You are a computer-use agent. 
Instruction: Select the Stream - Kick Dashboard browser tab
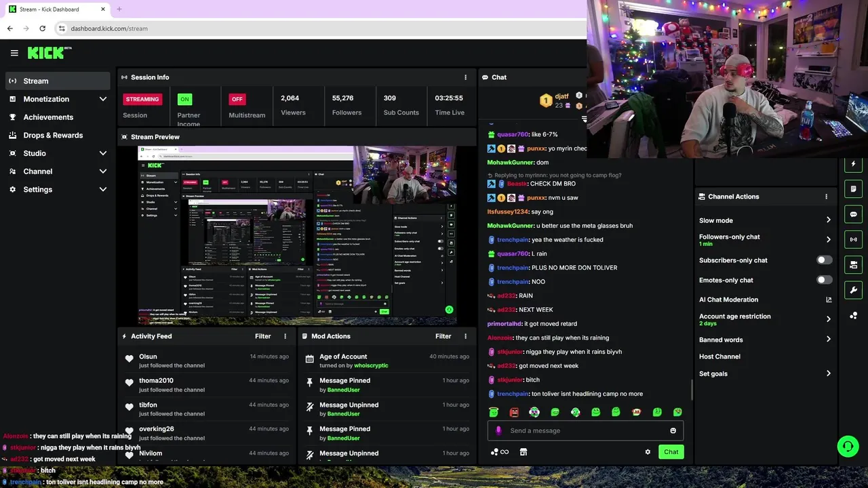click(56, 9)
